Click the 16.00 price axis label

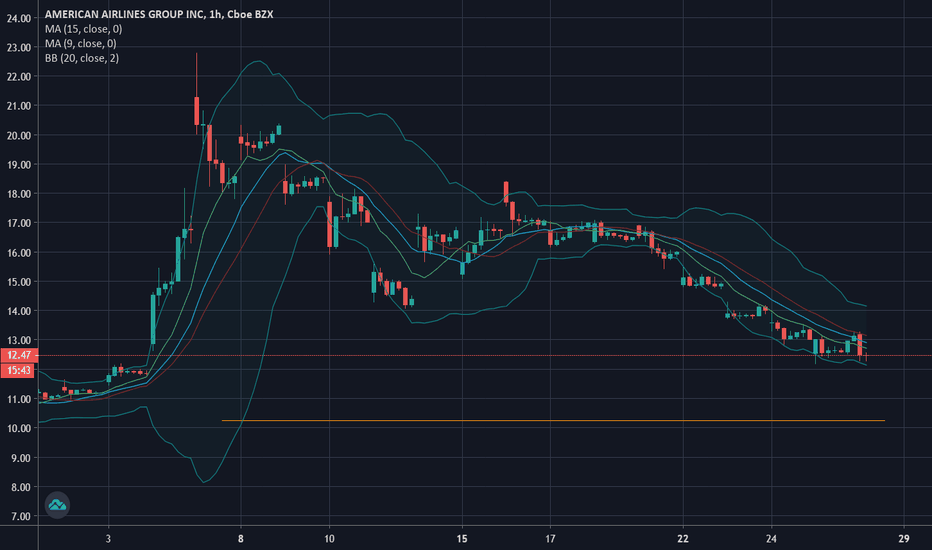point(19,253)
